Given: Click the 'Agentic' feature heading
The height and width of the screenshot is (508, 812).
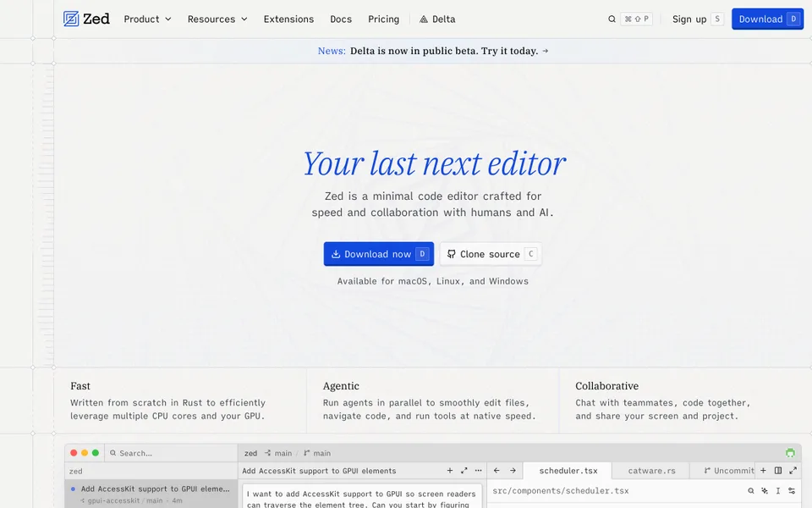Looking at the screenshot, I should (x=341, y=386).
